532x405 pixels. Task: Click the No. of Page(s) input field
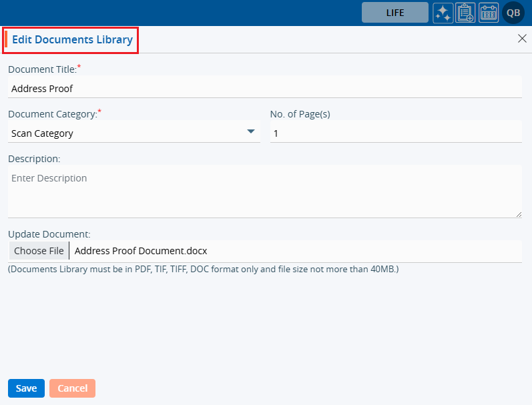[395, 133]
